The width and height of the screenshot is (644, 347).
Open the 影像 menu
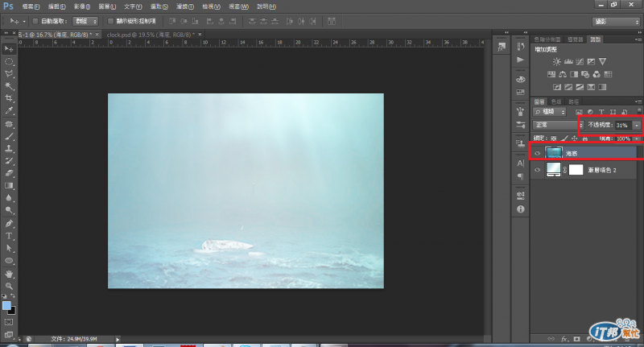coord(82,6)
